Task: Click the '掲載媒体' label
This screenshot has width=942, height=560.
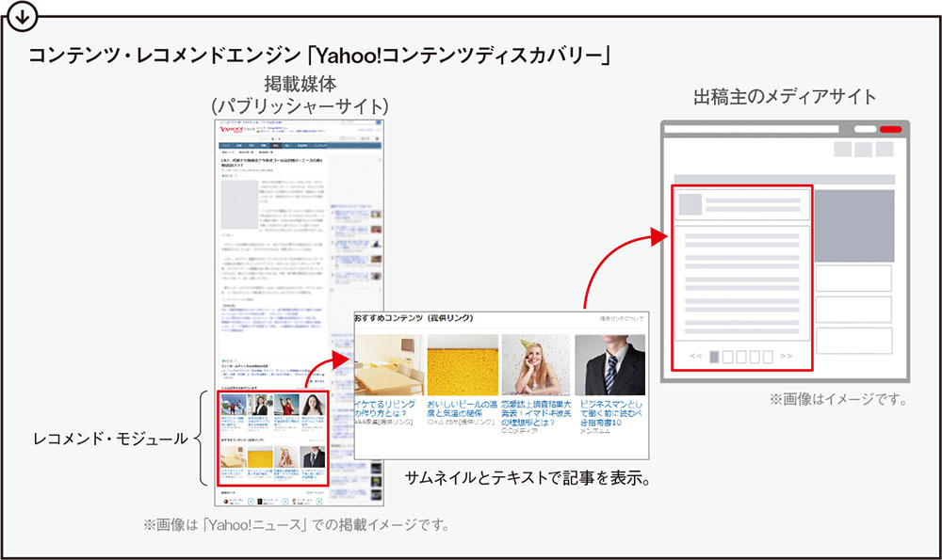Action: (300, 84)
